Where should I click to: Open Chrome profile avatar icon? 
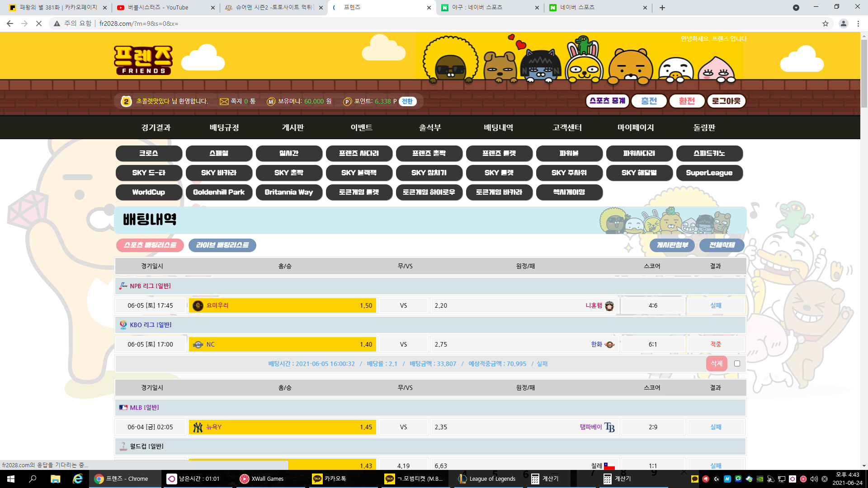click(x=843, y=23)
